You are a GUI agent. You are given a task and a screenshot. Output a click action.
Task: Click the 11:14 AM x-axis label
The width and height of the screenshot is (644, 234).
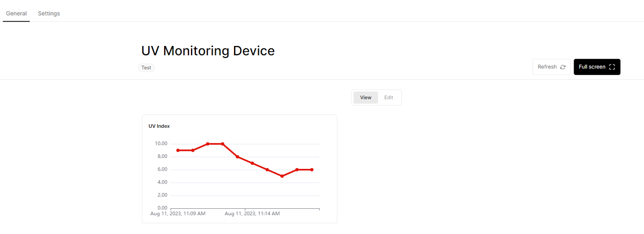tap(252, 214)
